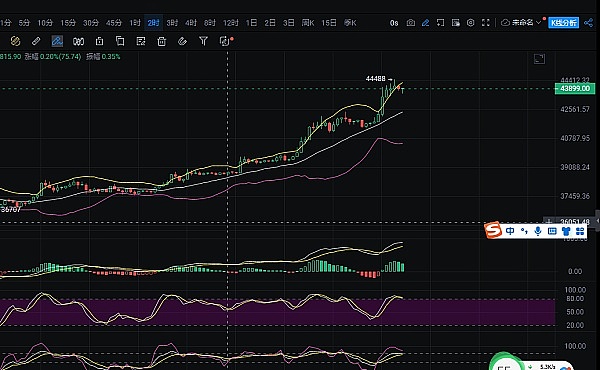
Task: Click the plus button next to 36051.48
Action: (x=549, y=222)
